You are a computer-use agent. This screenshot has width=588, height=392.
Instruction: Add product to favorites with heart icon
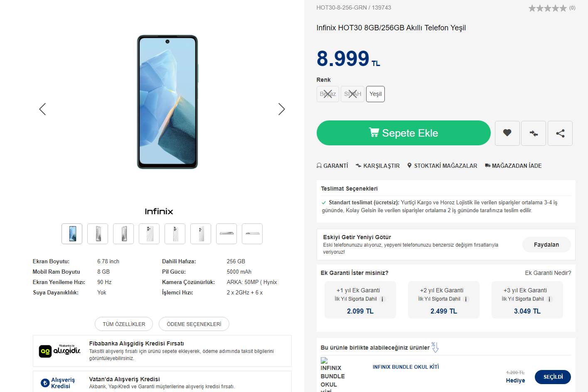[507, 133]
